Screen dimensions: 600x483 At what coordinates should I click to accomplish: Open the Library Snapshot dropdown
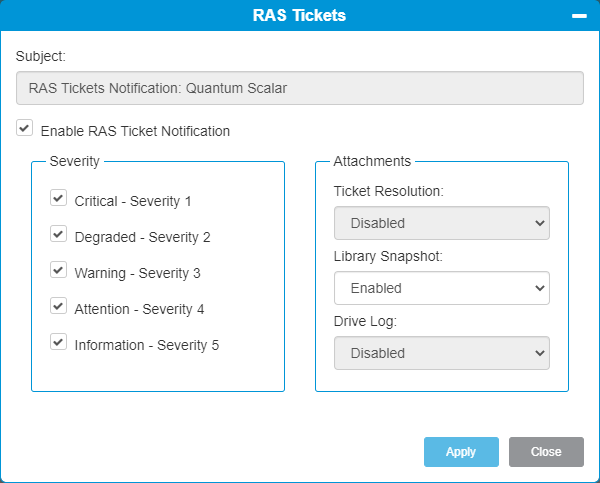pyautogui.click(x=442, y=288)
